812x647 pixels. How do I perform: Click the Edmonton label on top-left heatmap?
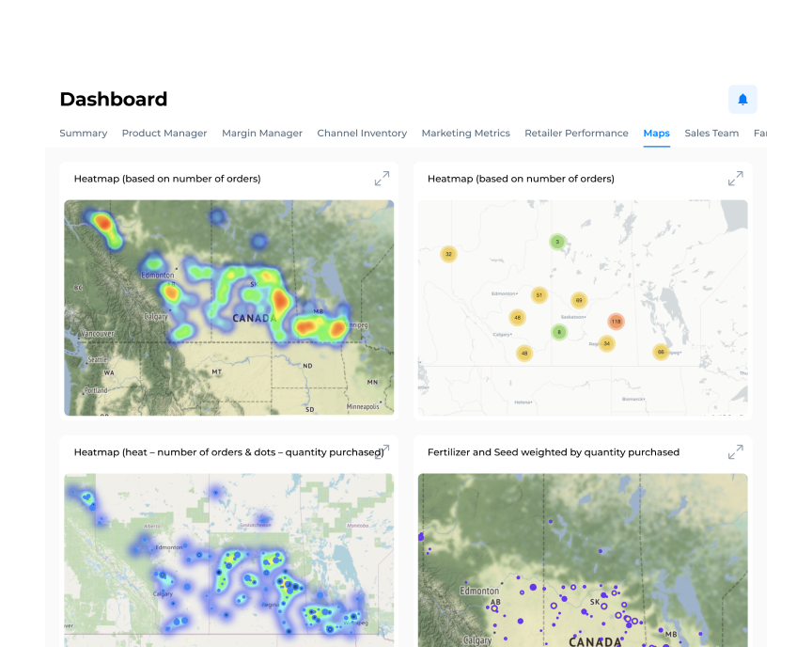pyautogui.click(x=158, y=275)
